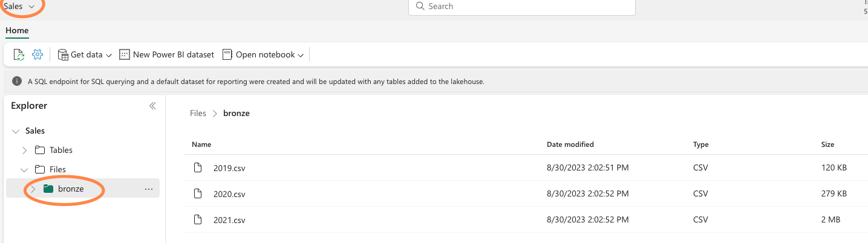Click the Open notebook icon
The height and width of the screenshot is (243, 868).
pyautogui.click(x=227, y=54)
